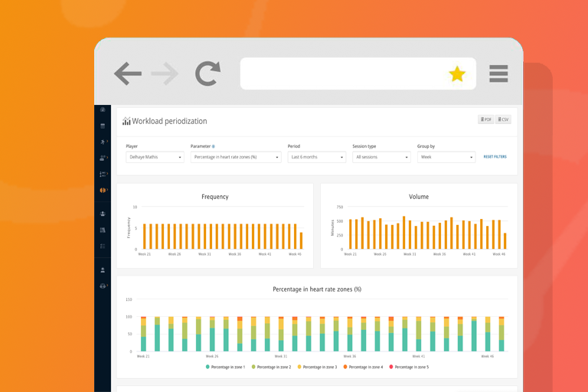The image size is (588, 392).
Task: Open the dashboard gauge icon in sidebar
Action: click(x=103, y=109)
